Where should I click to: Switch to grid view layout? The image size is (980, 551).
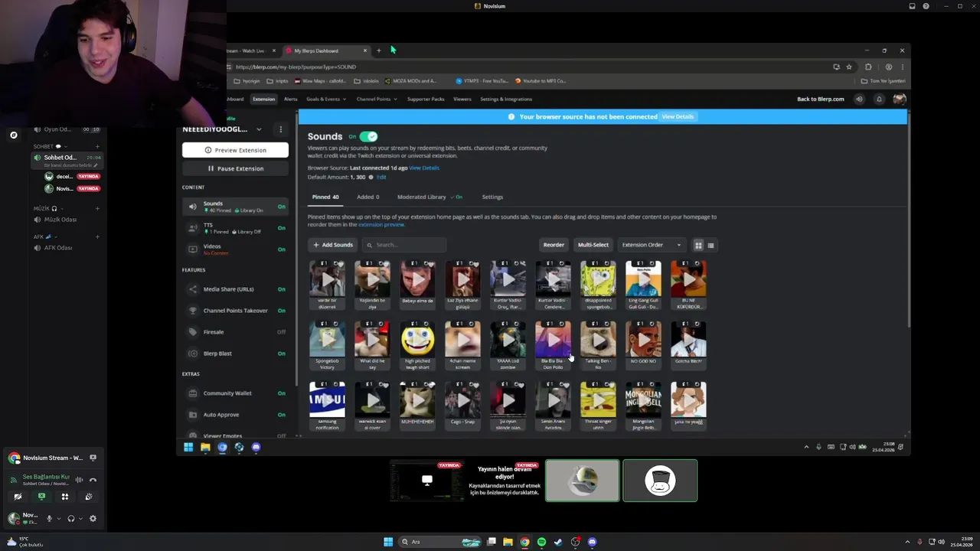pos(698,245)
